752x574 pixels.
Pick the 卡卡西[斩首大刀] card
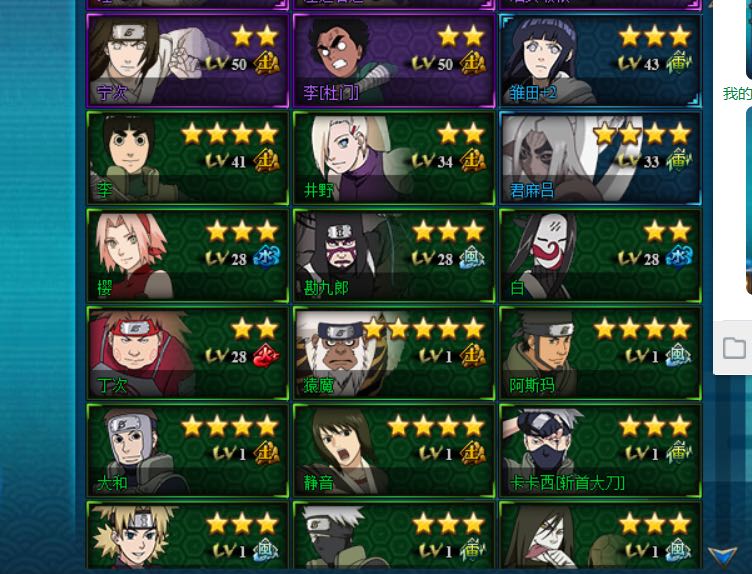point(600,451)
